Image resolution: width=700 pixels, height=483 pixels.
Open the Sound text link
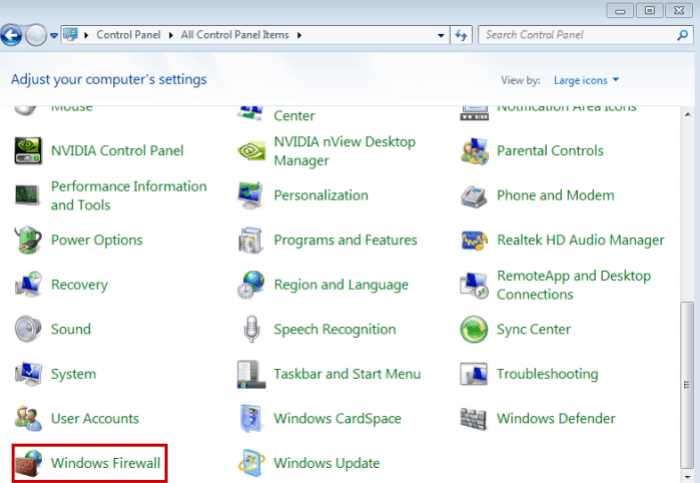pyautogui.click(x=71, y=329)
